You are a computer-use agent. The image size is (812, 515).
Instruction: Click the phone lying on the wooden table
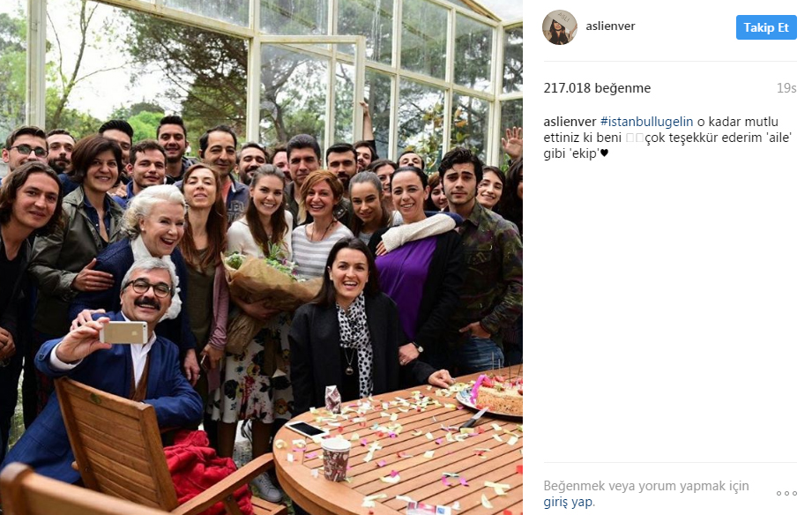tap(307, 429)
